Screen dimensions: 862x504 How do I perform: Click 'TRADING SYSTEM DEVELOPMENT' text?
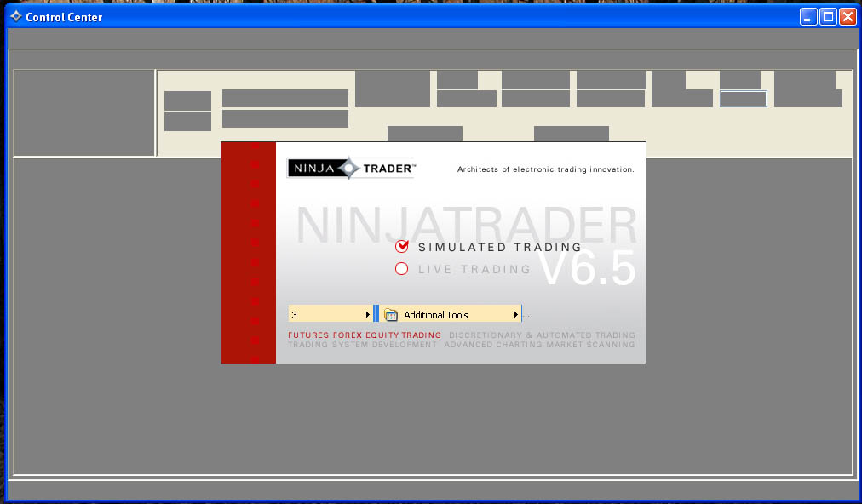click(x=362, y=345)
